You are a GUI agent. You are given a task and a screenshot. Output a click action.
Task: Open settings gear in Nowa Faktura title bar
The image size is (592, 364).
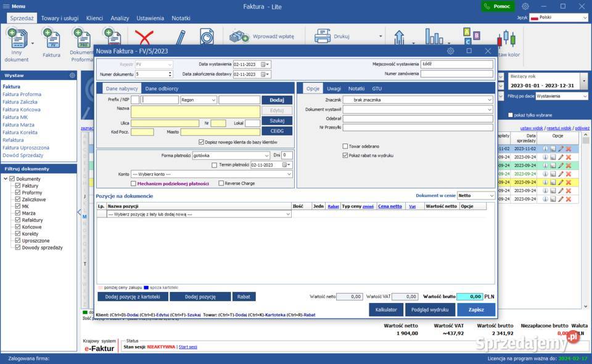450,51
